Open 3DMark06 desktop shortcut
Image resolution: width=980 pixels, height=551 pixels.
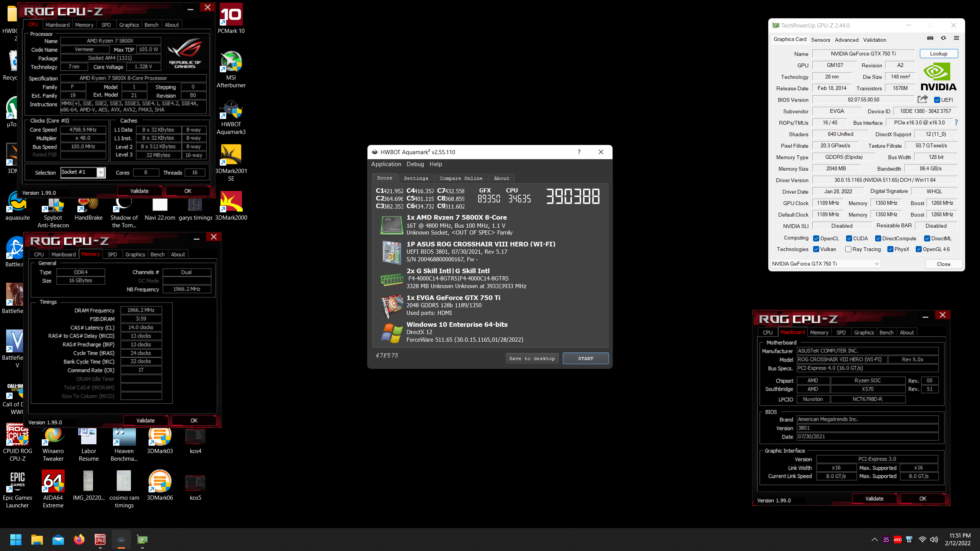point(160,485)
